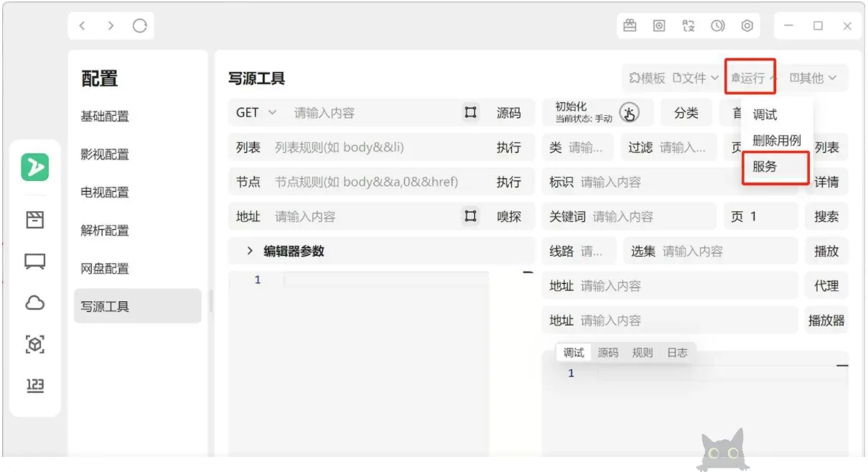Click the fullscreen icon beside the GET input

point(470,113)
